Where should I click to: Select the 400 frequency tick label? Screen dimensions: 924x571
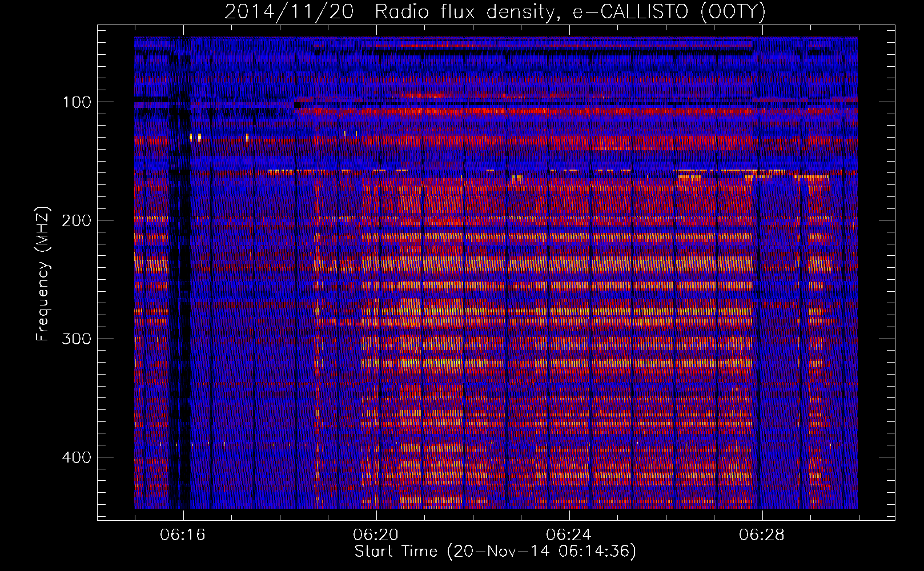[x=77, y=457]
